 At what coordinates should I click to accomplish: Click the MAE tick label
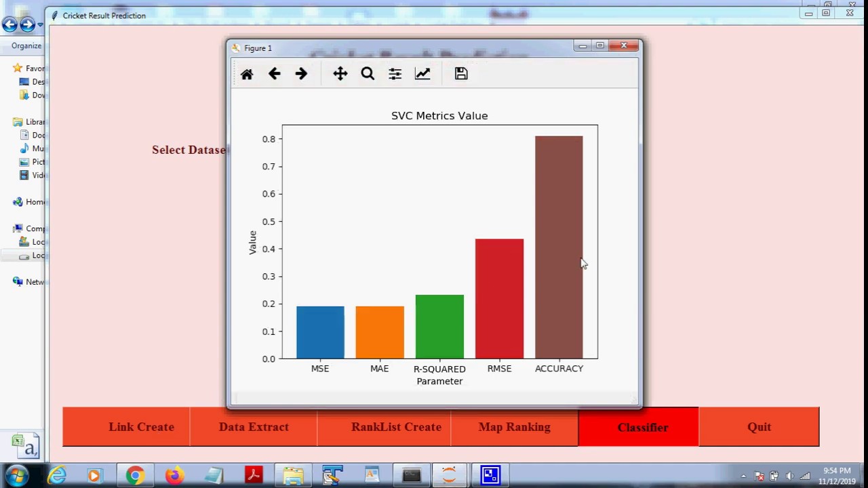pos(380,369)
